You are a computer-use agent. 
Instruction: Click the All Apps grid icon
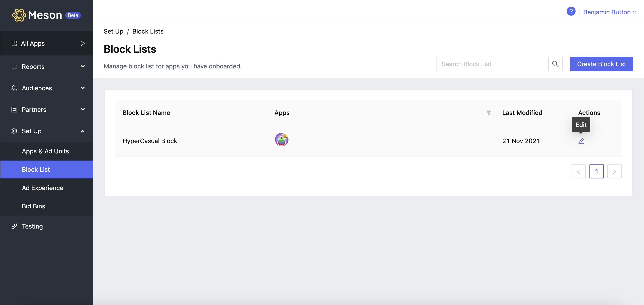pos(14,44)
